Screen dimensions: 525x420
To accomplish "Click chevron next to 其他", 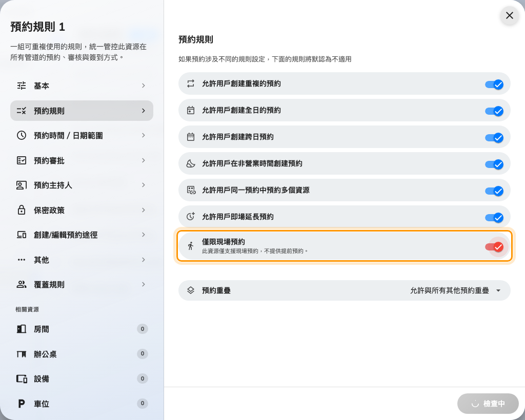I will (x=144, y=260).
